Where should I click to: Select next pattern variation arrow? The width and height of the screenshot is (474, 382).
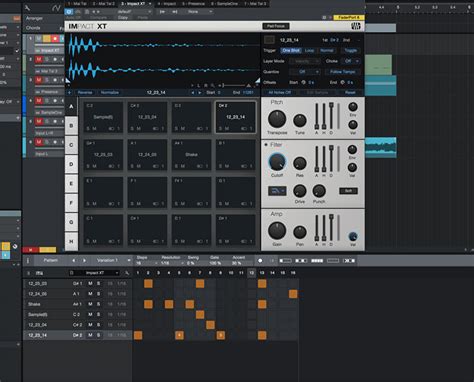point(84,260)
